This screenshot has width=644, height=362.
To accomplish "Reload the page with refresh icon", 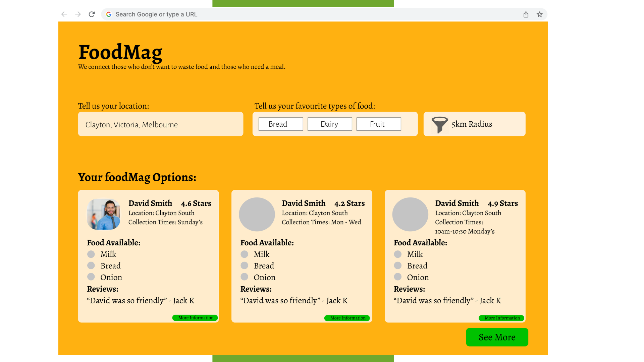I will (92, 14).
